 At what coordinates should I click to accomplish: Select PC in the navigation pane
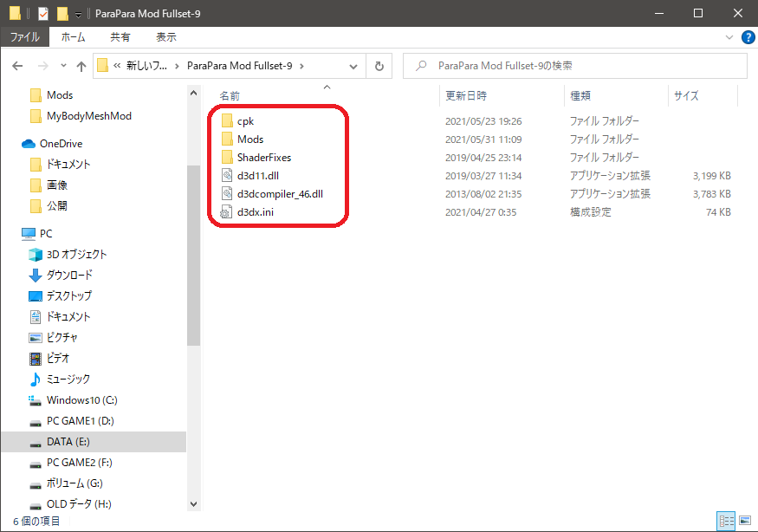pyautogui.click(x=46, y=234)
